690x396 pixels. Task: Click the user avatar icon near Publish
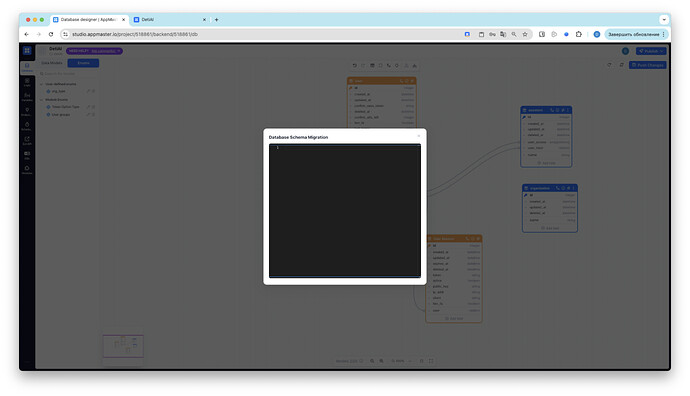pos(625,51)
